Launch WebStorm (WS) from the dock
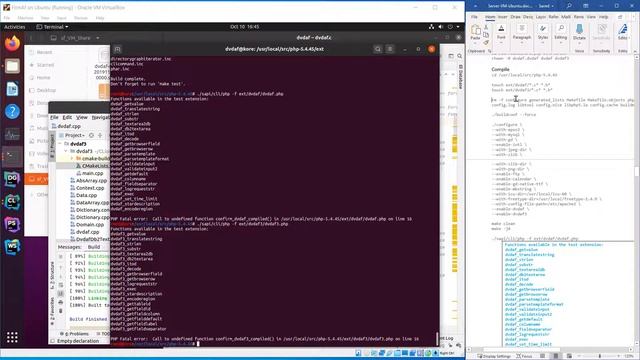Viewport: 640px width, 360px height. pos(12,247)
